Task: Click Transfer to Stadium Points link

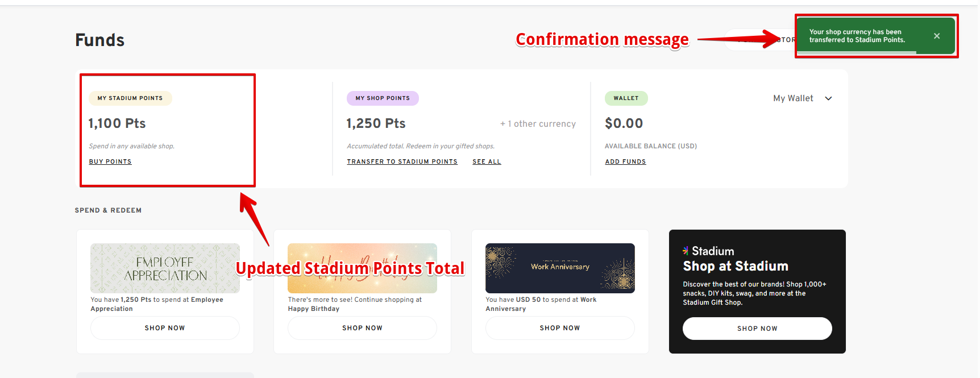Action: click(x=402, y=161)
